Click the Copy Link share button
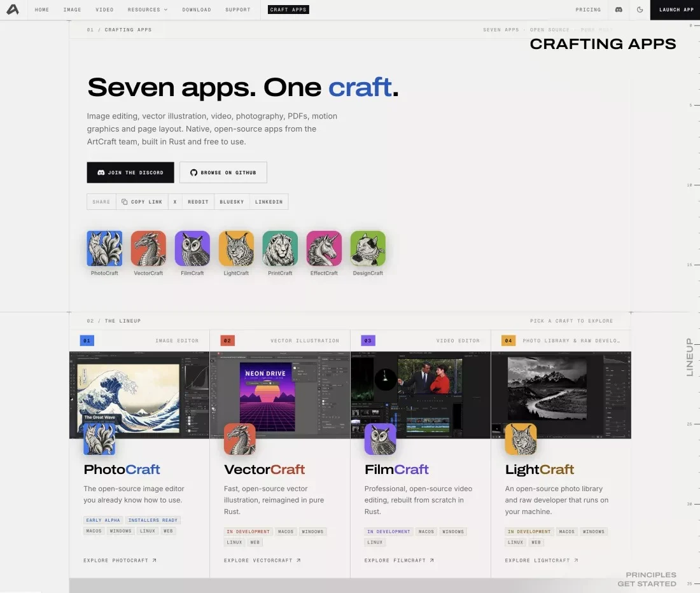The width and height of the screenshot is (700, 593). tap(142, 202)
